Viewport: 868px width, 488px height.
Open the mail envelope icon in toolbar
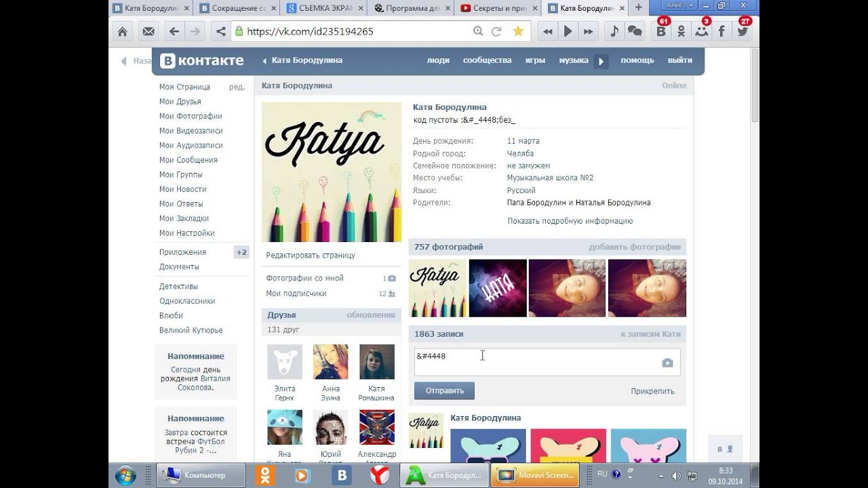click(148, 31)
